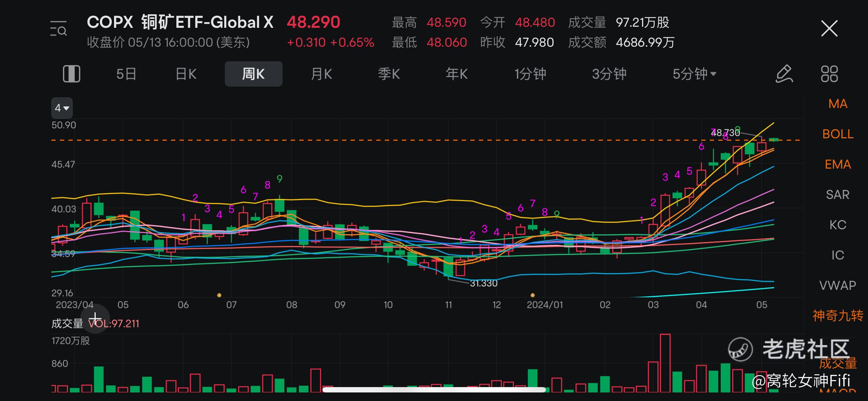Screen dimensions: 868x401
Task: Toggle the split-panel layout icon
Action: (72, 74)
